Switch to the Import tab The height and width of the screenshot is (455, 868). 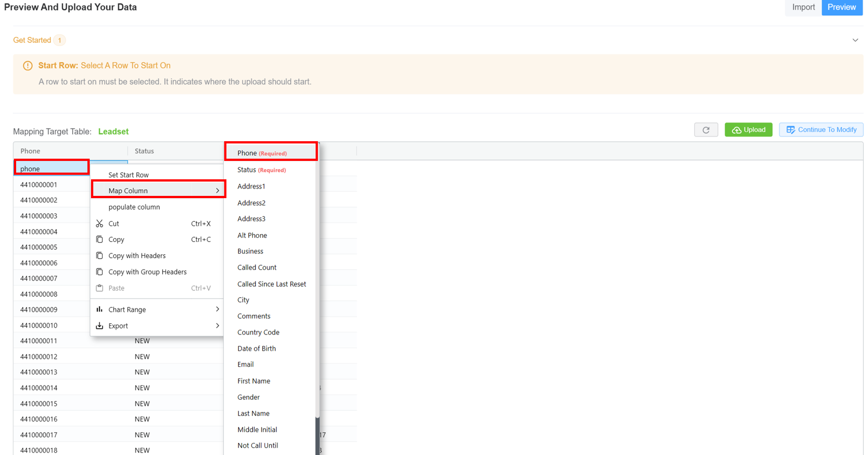pos(803,7)
